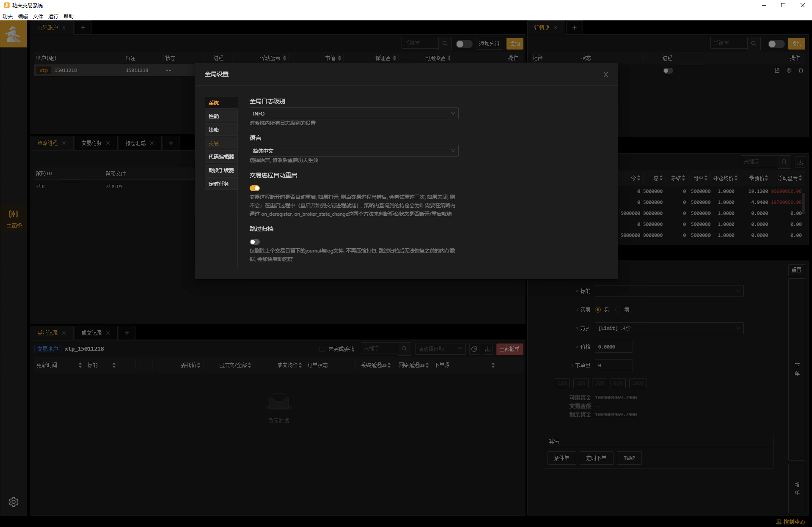
Task: Open 语言 简体中文 dropdown
Action: (x=354, y=150)
